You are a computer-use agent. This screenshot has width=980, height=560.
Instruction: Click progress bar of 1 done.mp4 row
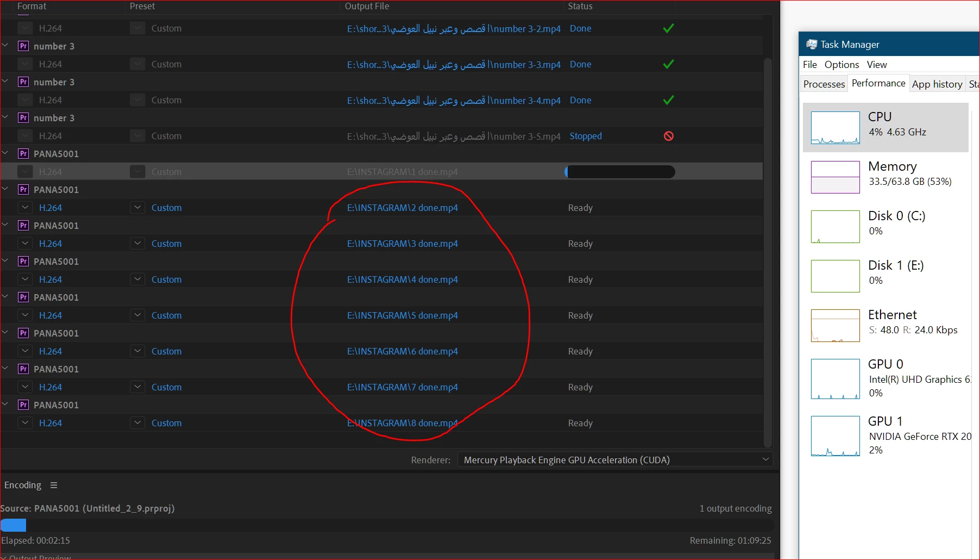pos(620,172)
